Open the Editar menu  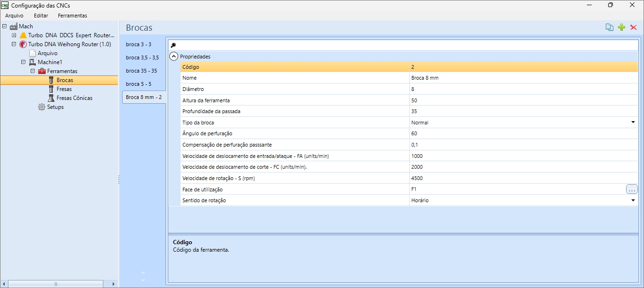pos(41,16)
